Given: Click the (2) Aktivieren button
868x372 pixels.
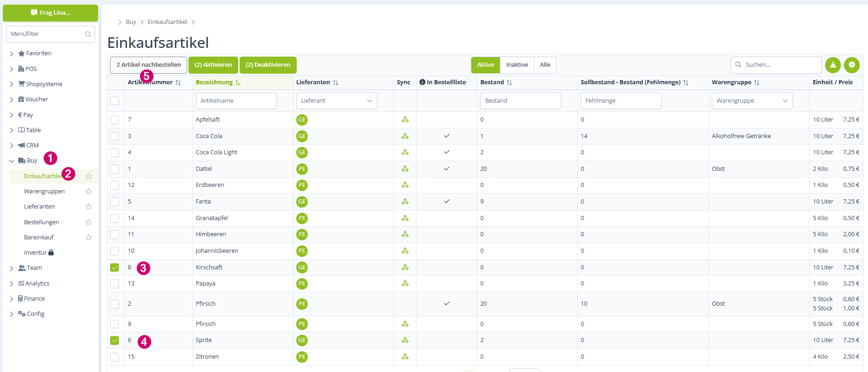Looking at the screenshot, I should pyautogui.click(x=213, y=65).
